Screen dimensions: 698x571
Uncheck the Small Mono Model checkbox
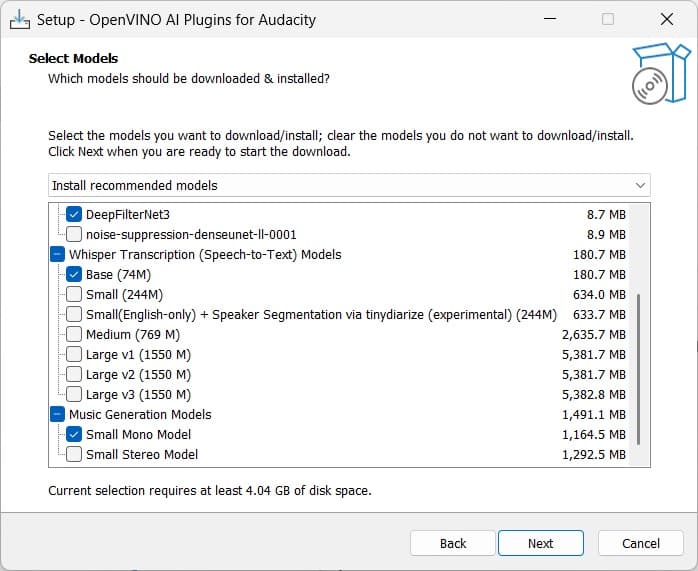pyautogui.click(x=74, y=434)
